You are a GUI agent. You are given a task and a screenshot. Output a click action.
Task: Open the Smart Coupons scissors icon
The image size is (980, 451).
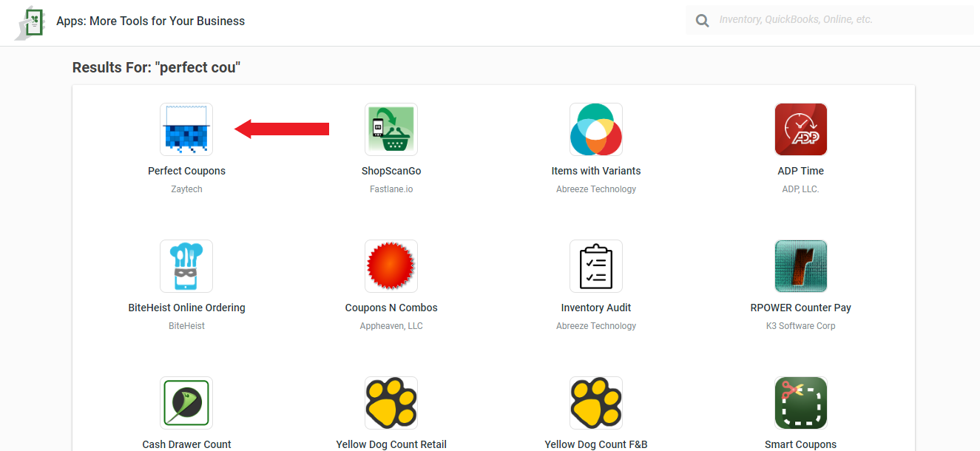[801, 403]
